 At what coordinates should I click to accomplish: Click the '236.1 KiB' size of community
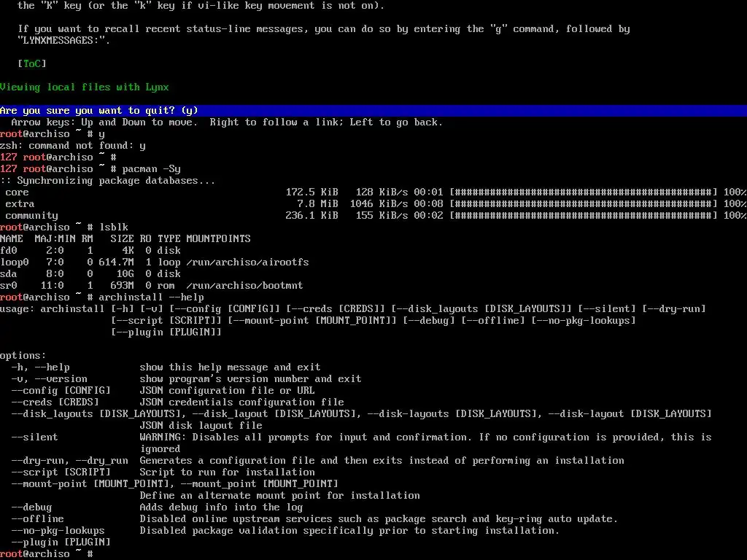[312, 216]
